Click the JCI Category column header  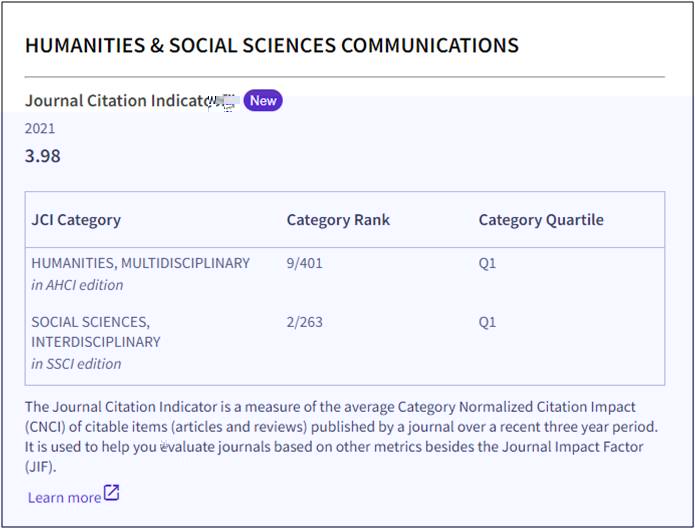[76, 220]
